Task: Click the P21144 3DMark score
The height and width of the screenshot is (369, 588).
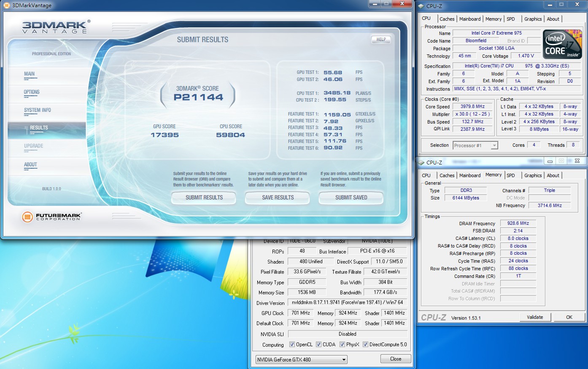Action: (x=198, y=97)
